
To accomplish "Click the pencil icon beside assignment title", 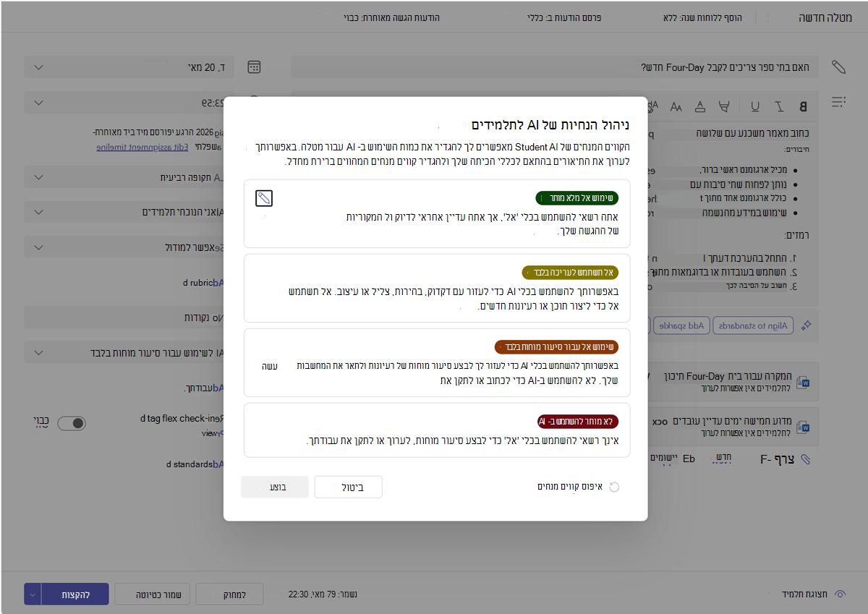I will click(x=838, y=67).
